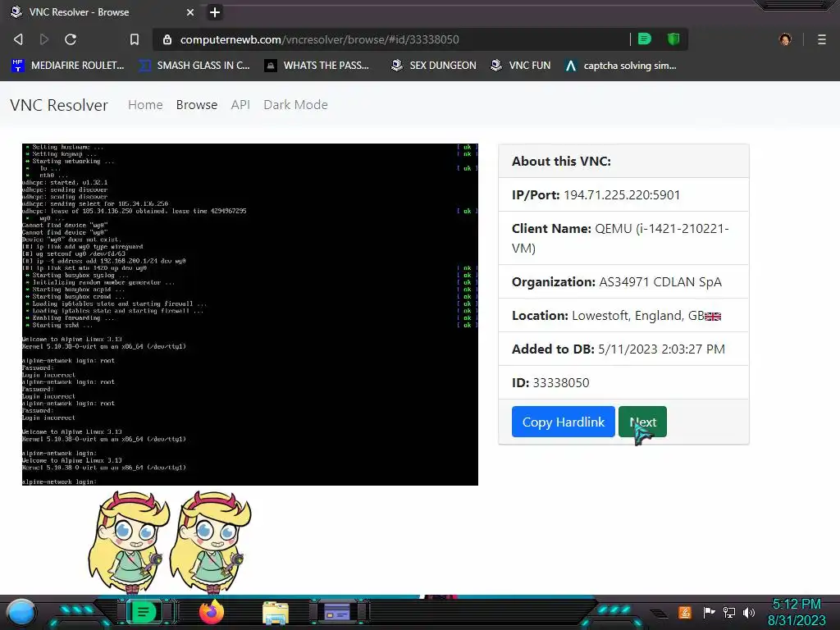
Task: Click the taskbar clock 5:12 PM
Action: tap(797, 605)
